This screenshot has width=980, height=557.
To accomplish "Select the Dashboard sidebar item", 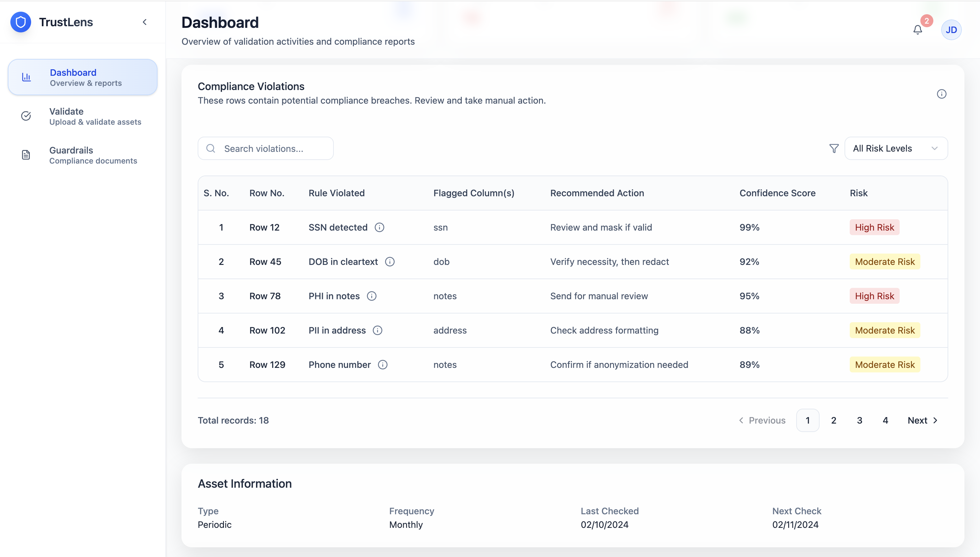I will click(x=83, y=77).
